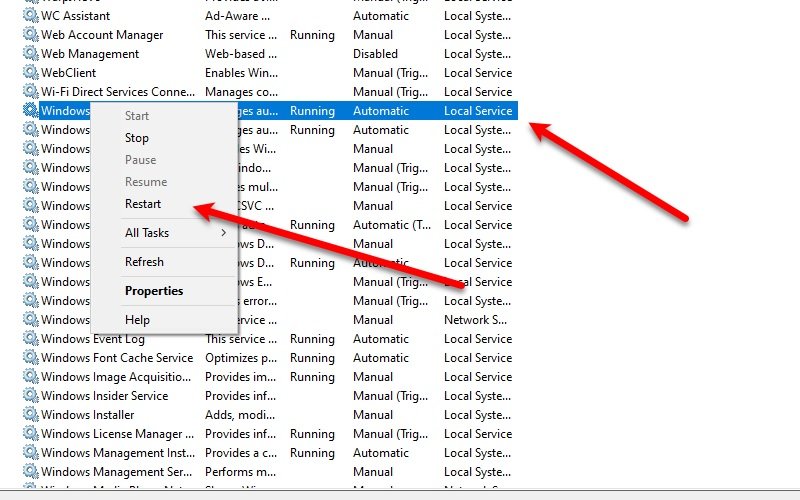Screen dimensions: 800x500
Task: Click the Windows License Manager ... name
Action: pyautogui.click(x=117, y=434)
